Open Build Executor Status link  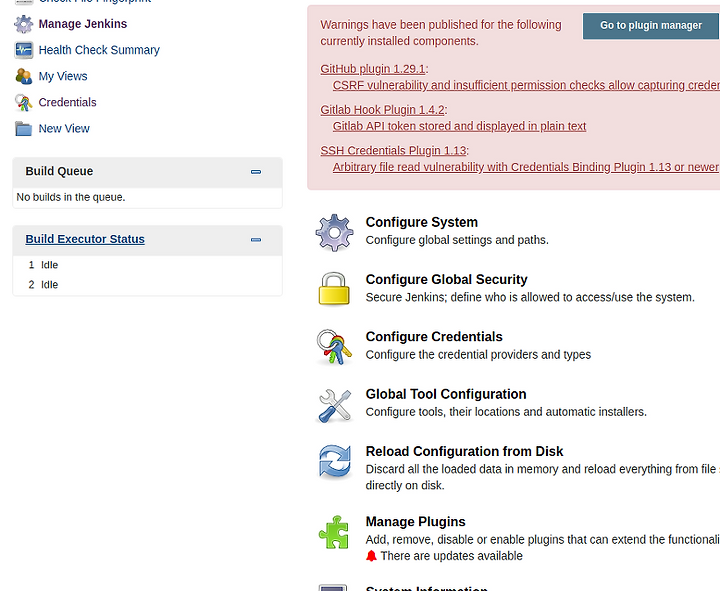(x=85, y=239)
